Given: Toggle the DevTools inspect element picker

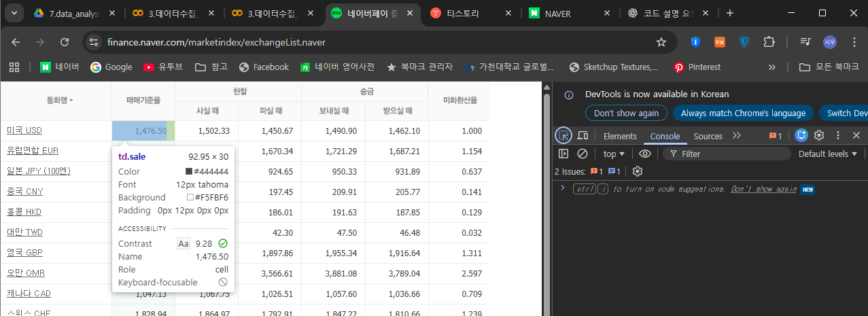Looking at the screenshot, I should (563, 135).
